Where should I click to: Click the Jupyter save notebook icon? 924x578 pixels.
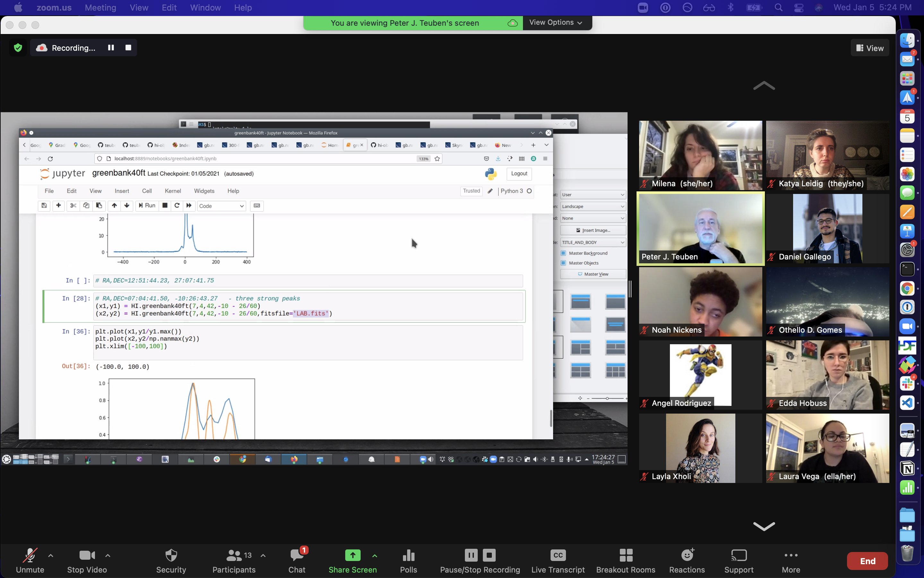point(44,206)
